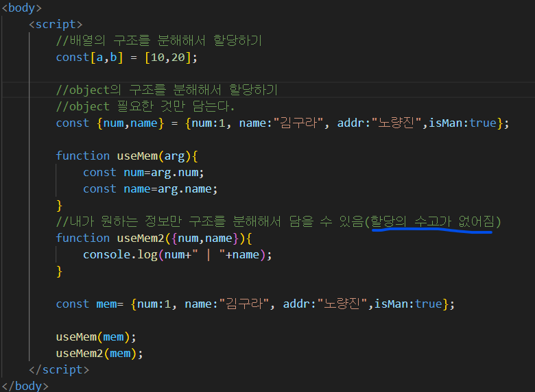This screenshot has width=535, height=392.
Task: Click the opening <body> tag
Action: click(21, 8)
